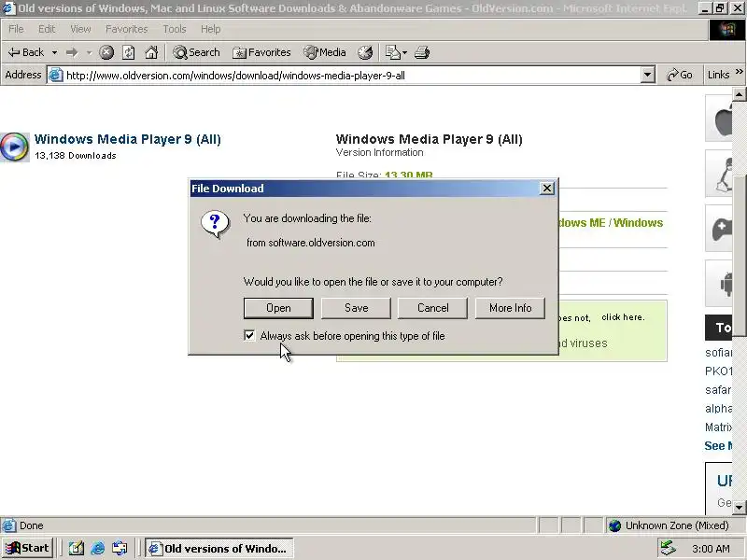Uncheck Always ask before opening this file type
Image resolution: width=747 pixels, height=560 pixels.
(249, 336)
